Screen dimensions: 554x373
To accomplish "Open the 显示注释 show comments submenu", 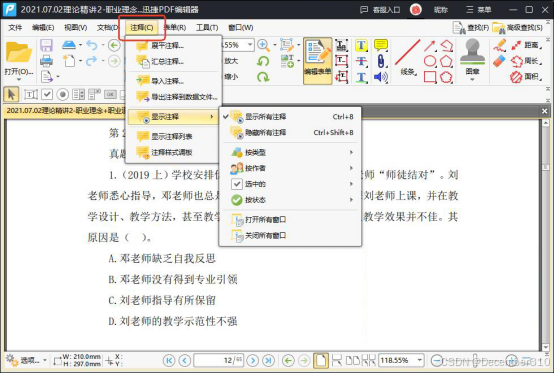I will tap(172, 117).
